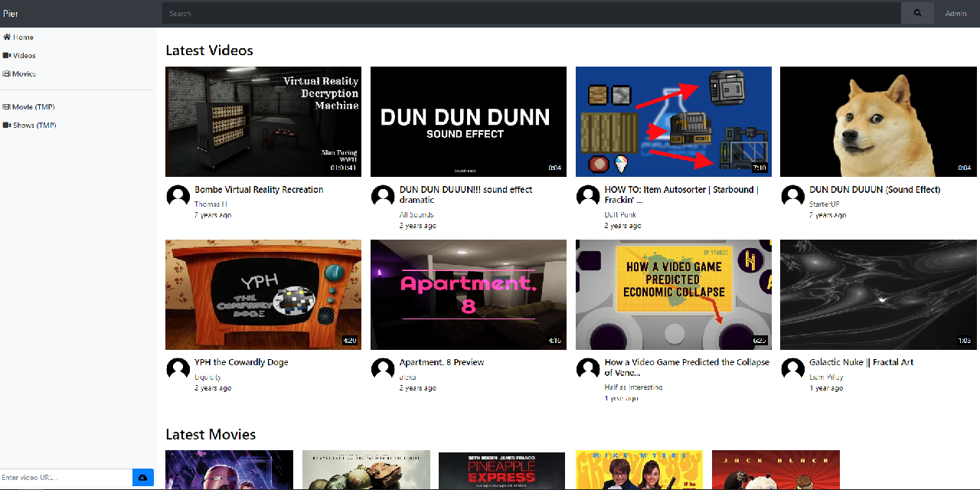
Task: Play the doge DUN DUN DUUUN thumbnail
Action: point(878,121)
